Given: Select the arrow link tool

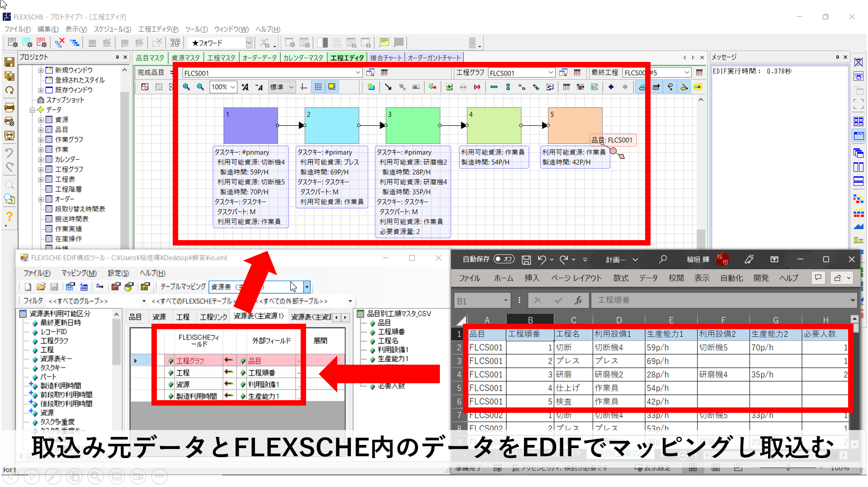Looking at the screenshot, I should click(x=388, y=87).
